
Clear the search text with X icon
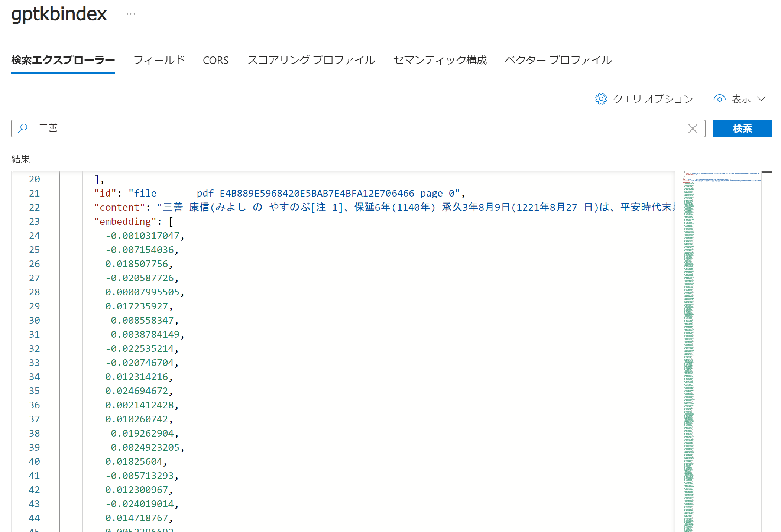[693, 129]
